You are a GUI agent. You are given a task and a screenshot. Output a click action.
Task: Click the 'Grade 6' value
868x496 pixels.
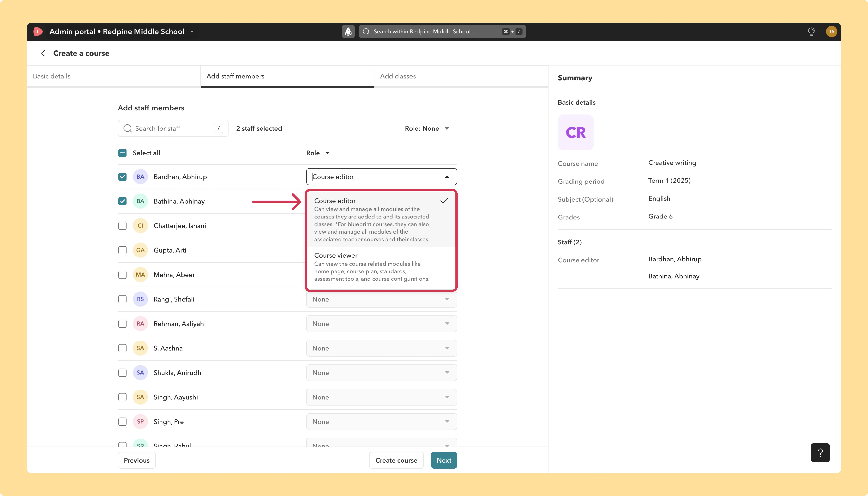coord(661,216)
